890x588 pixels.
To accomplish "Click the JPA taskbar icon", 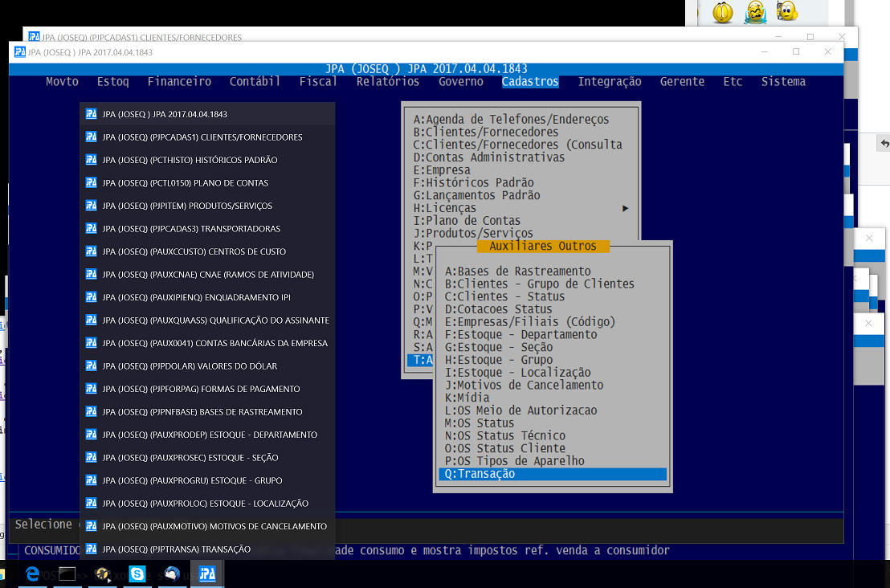I will coord(207,574).
